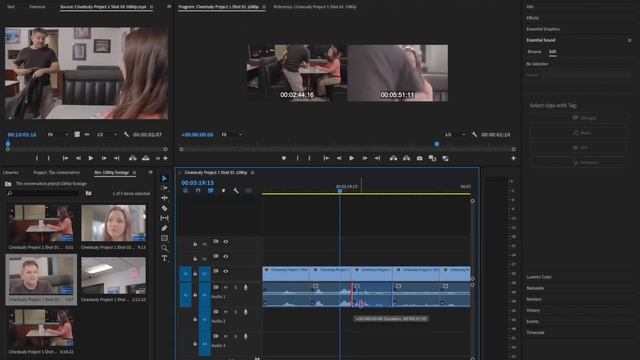Click Lift button in Program monitor

tap(393, 158)
